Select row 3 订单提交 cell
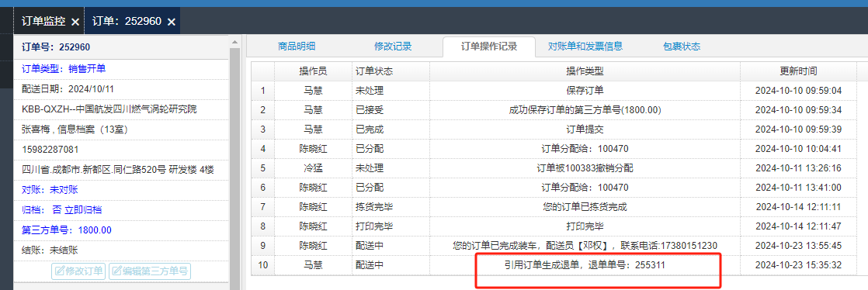868x290 pixels. click(x=585, y=129)
